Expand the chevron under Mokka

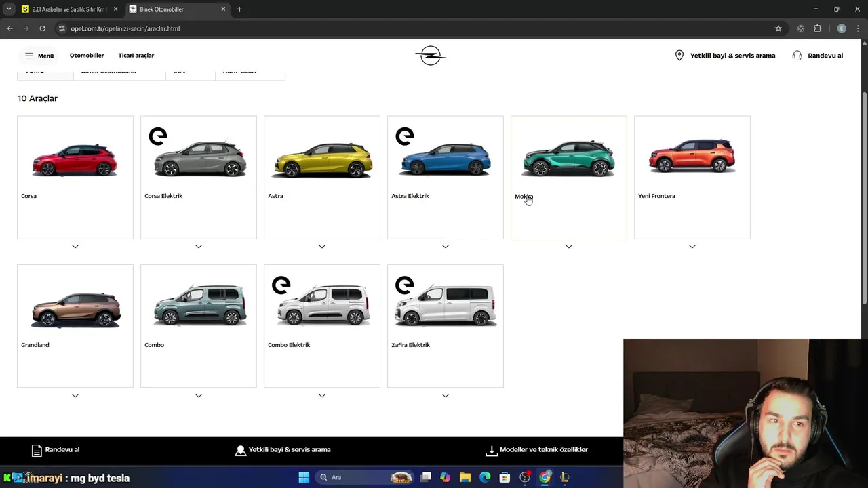[569, 246]
